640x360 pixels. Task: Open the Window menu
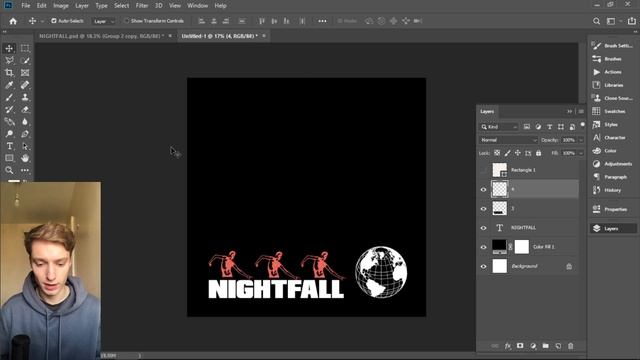tap(198, 6)
